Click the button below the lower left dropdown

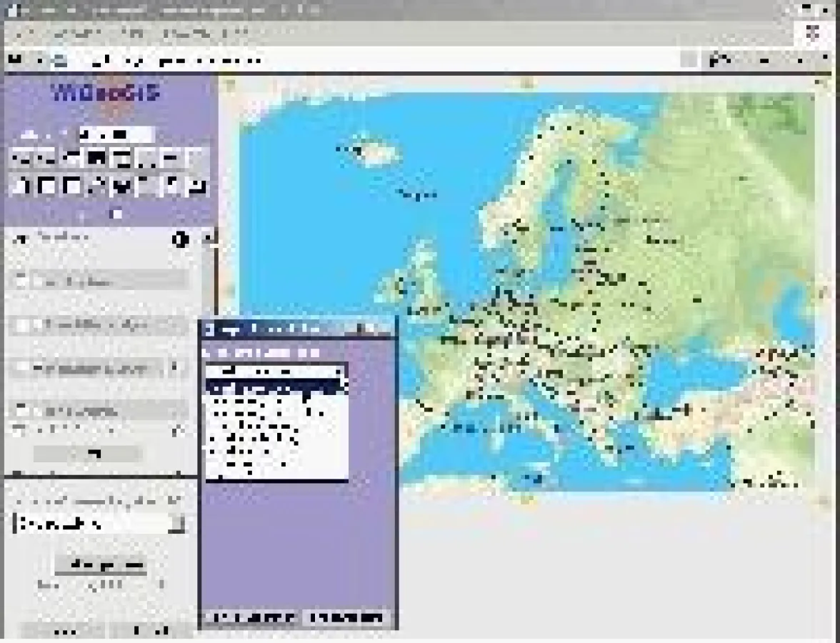point(101,565)
